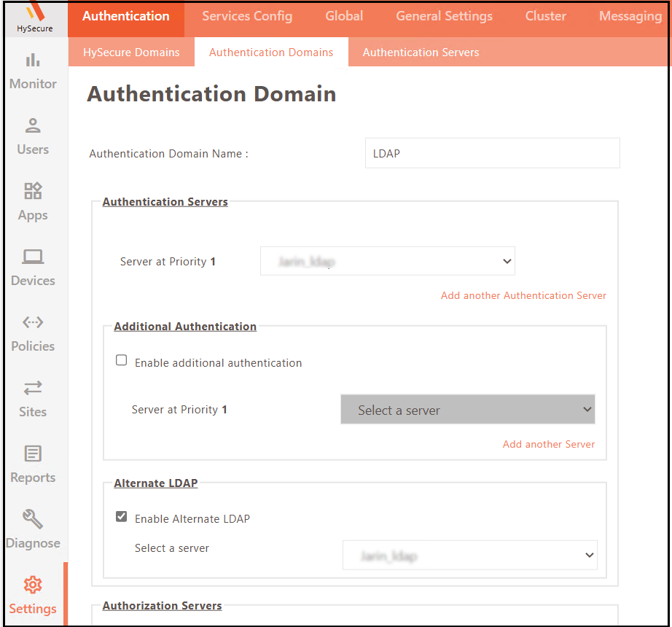
Task: Open the Apps grid icon
Action: 33,191
